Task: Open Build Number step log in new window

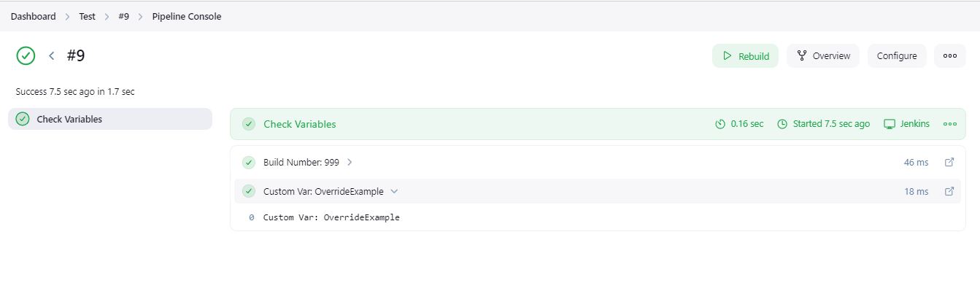Action: click(949, 162)
